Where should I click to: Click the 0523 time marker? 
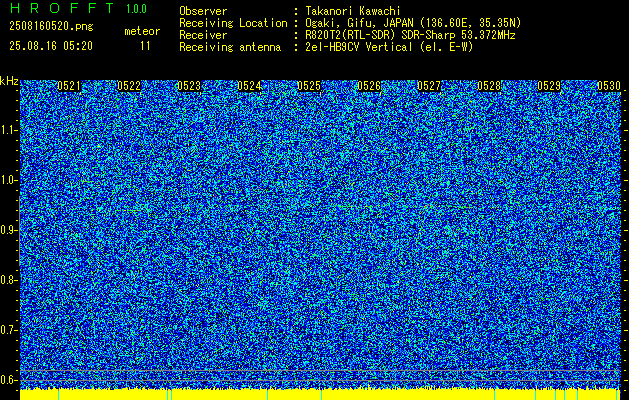tap(189, 86)
